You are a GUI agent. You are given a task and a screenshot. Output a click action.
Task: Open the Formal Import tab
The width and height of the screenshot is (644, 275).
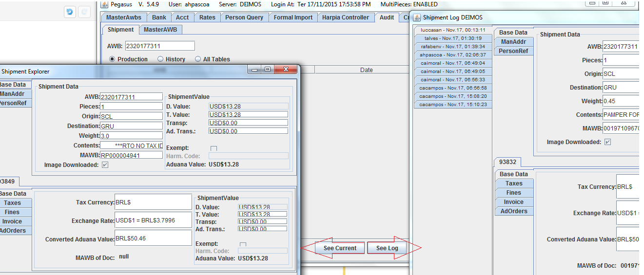(x=293, y=18)
